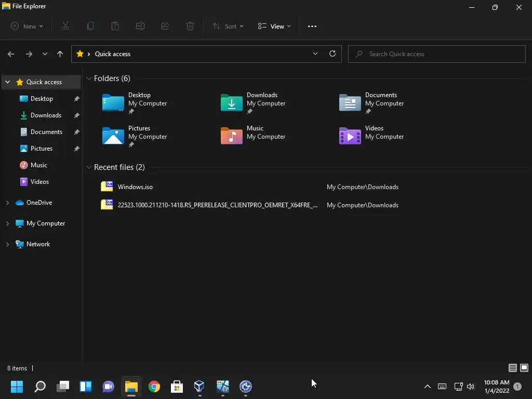
Task: Expand address bar history dropdown
Action: 315,54
